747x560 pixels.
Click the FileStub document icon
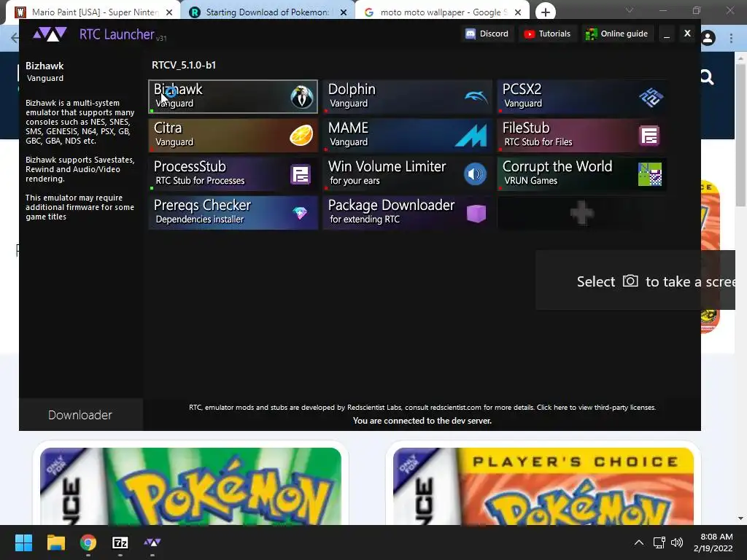click(x=649, y=136)
